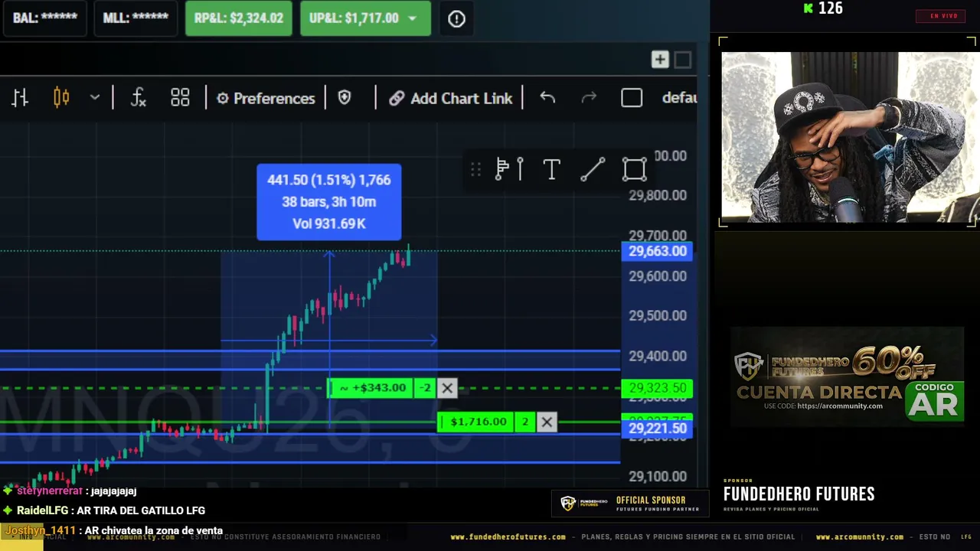Click the 2 quantity on position line

(x=525, y=422)
